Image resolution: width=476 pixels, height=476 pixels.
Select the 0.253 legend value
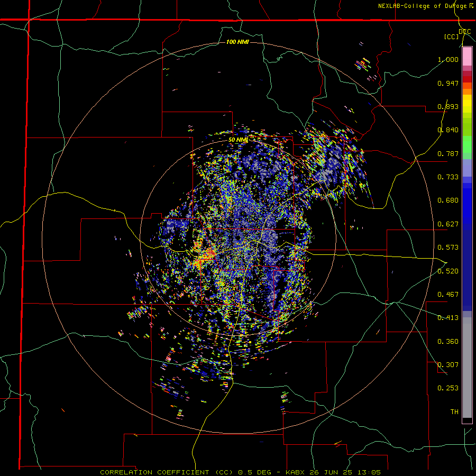click(448, 388)
